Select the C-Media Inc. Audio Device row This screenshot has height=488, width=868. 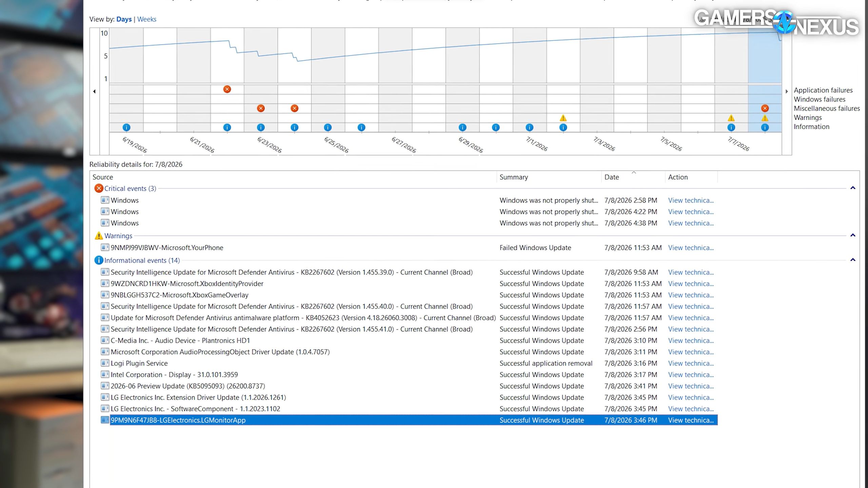coord(409,341)
